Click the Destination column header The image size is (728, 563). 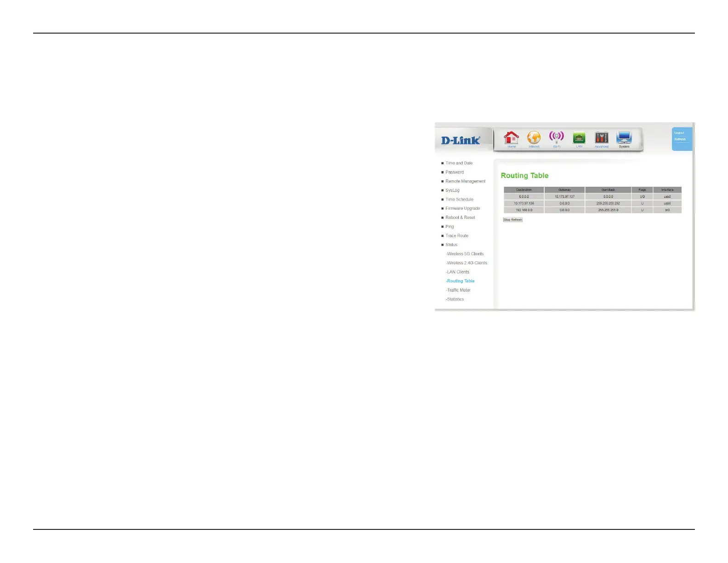[x=524, y=190]
